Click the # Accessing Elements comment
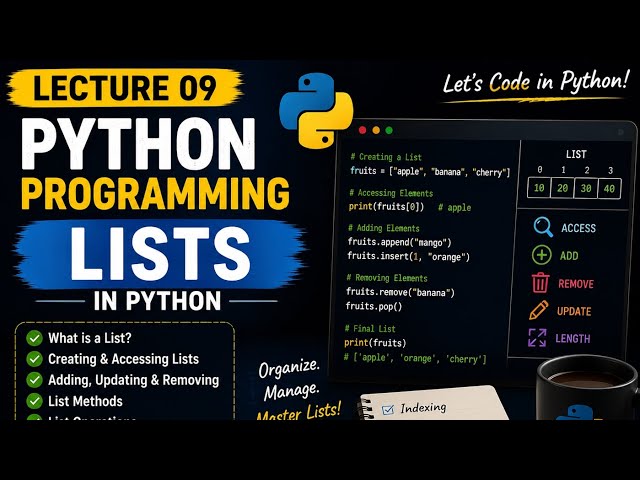This screenshot has height=480, width=640. (391, 193)
